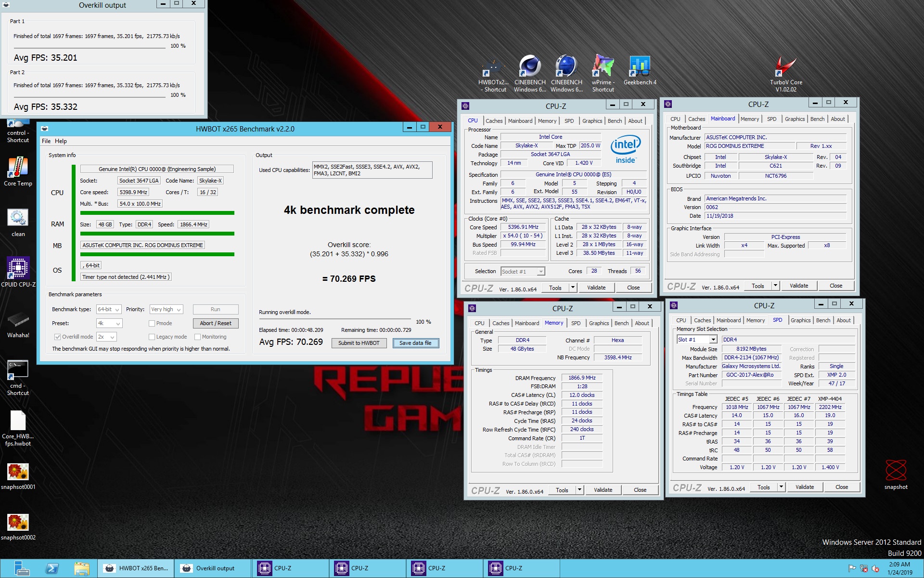Open Benchmark type 64-bit dropdown
Image resolution: width=924 pixels, height=578 pixels.
(x=109, y=309)
